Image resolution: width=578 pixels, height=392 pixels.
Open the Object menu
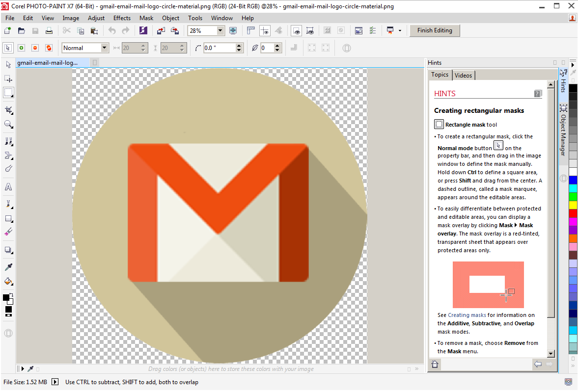point(171,18)
